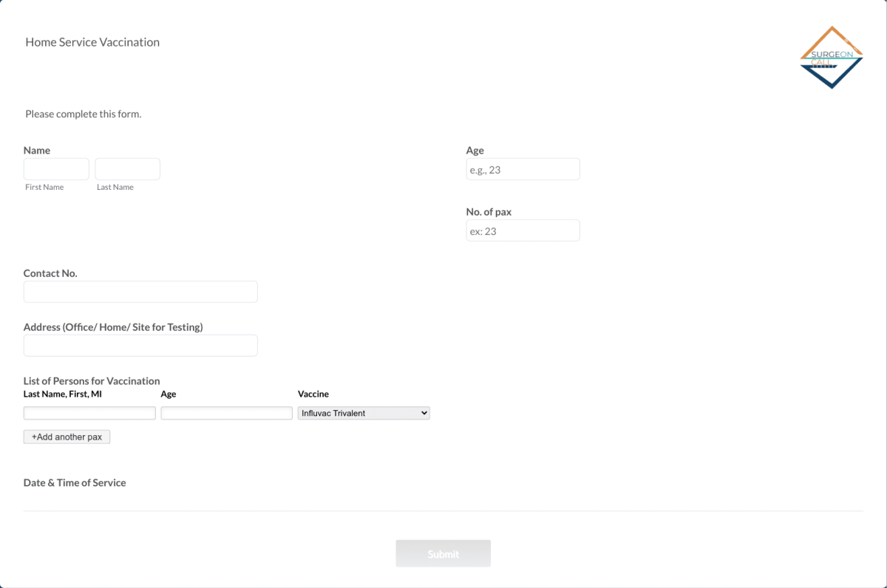
Task: Open the Vaccine dropdown showing Influvac Trivalent
Action: 364,412
